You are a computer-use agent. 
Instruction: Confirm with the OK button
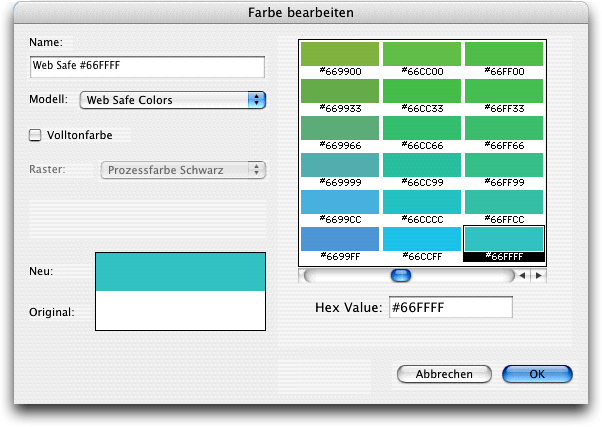click(537, 374)
